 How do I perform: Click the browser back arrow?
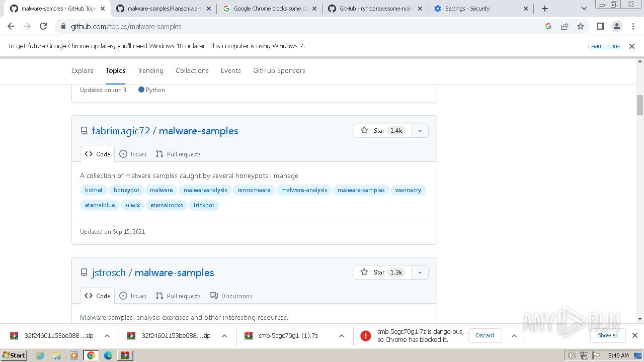pyautogui.click(x=11, y=26)
